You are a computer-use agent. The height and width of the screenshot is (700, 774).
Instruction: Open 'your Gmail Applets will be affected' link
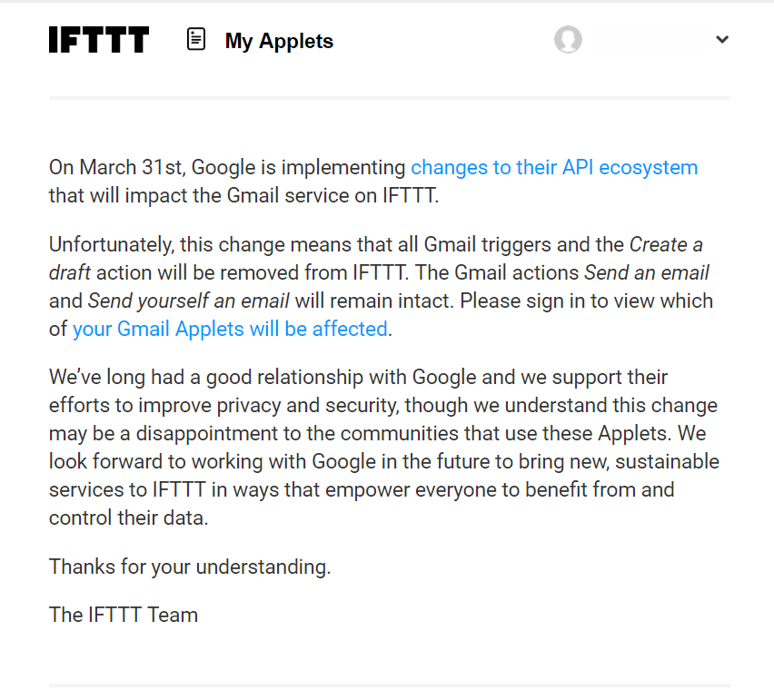(x=230, y=329)
